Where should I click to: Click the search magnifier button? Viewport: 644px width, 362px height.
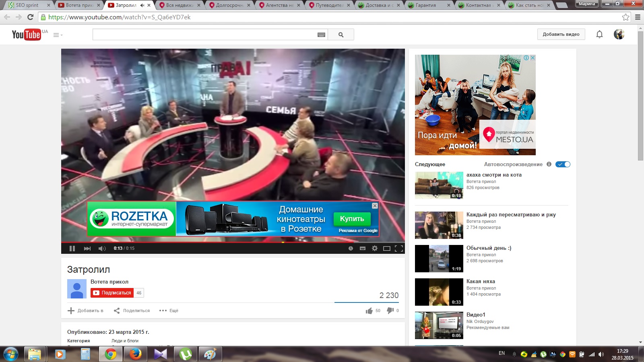point(341,35)
